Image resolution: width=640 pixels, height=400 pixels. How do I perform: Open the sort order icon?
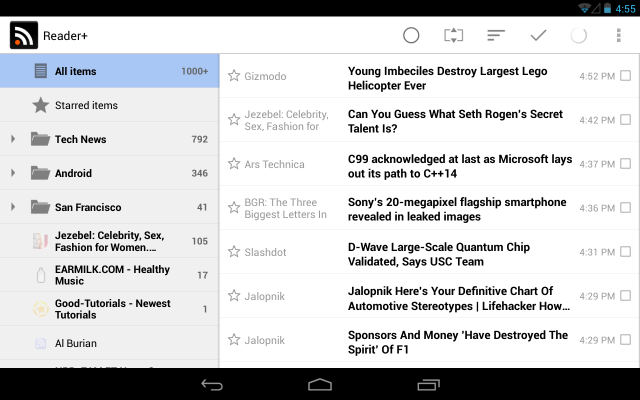tap(496, 36)
